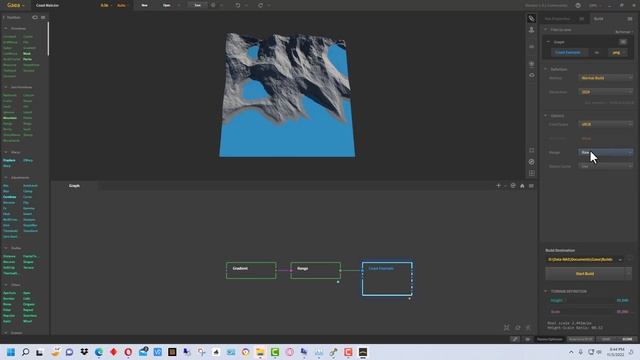Click the light/sun icon in viewport side strip

[531, 64]
